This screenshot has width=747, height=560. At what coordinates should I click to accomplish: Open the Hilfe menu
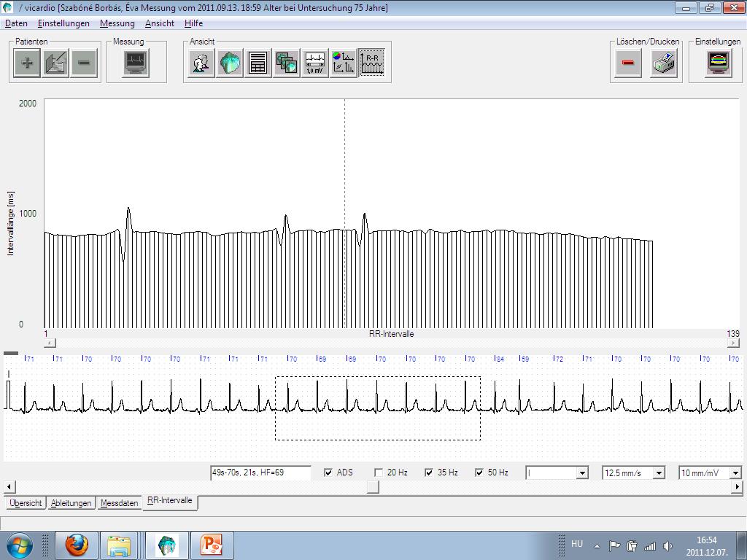click(193, 23)
